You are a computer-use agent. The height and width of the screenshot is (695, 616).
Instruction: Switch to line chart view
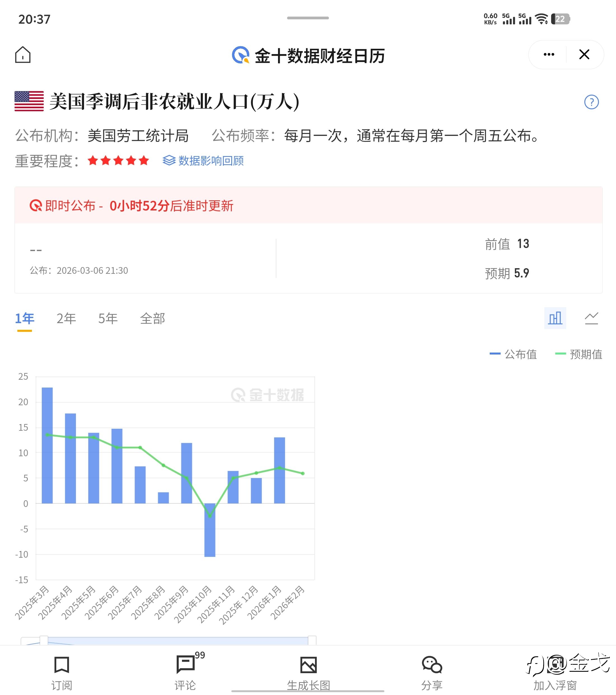click(591, 318)
